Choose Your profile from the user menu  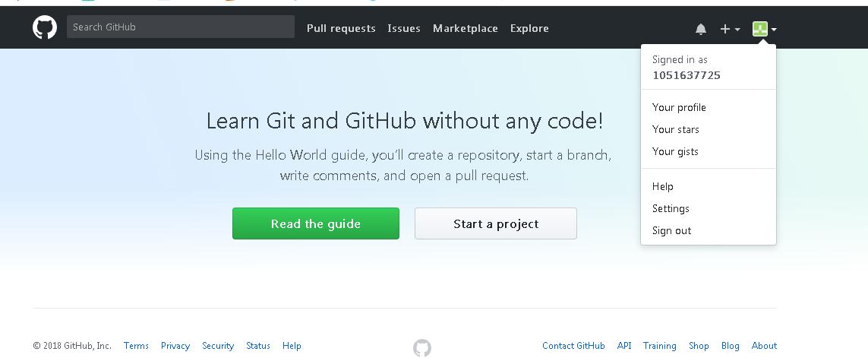(x=679, y=107)
